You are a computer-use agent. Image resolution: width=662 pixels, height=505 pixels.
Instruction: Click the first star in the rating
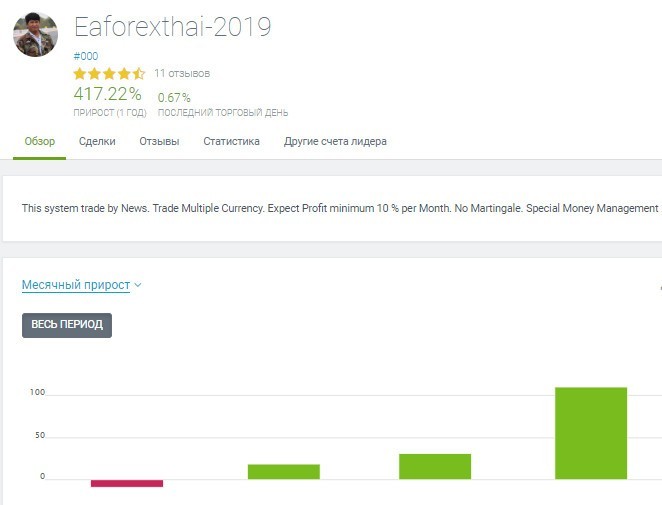tap(80, 74)
